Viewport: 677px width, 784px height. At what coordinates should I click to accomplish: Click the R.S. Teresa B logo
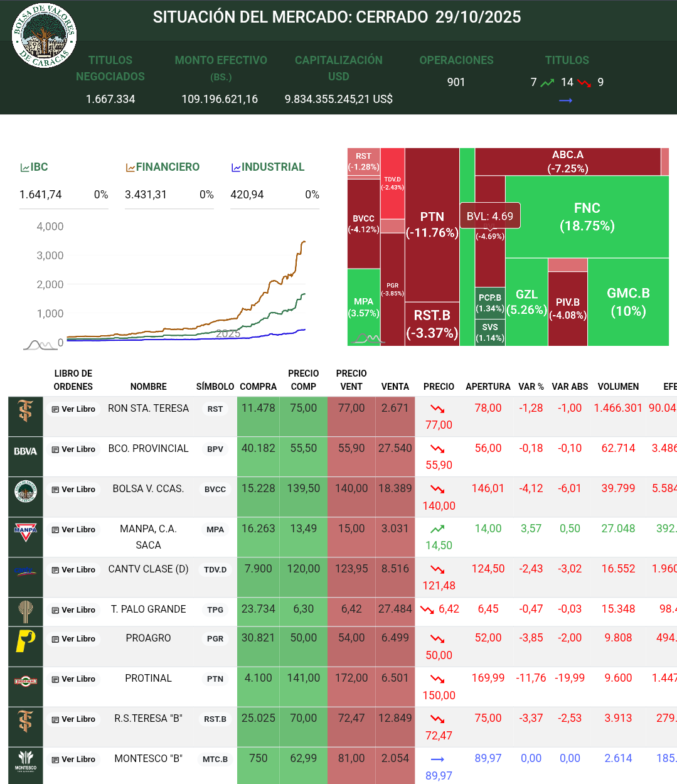(x=26, y=721)
